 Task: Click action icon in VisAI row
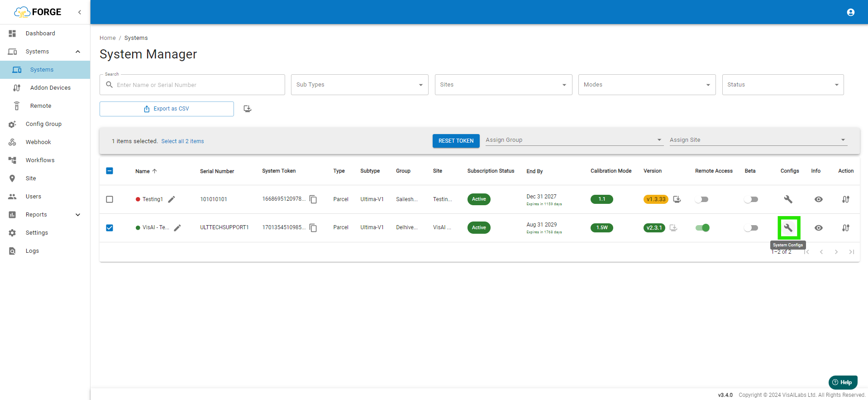[x=845, y=228]
